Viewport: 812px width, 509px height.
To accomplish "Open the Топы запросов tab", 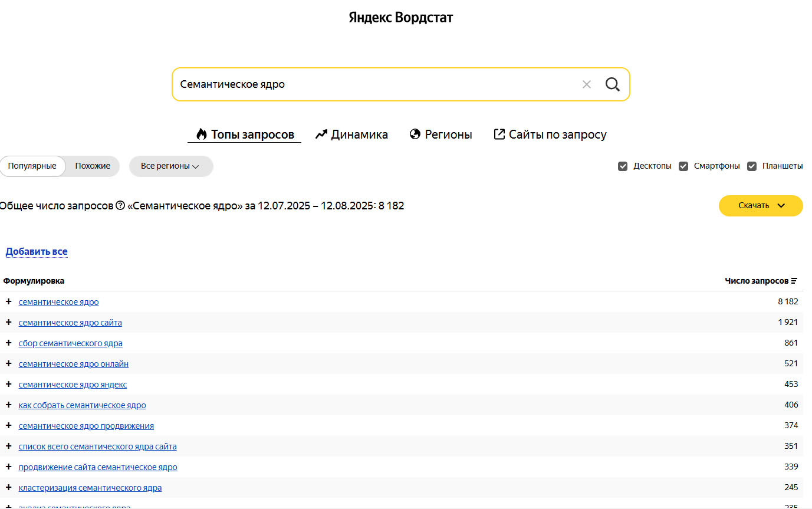I will (245, 134).
